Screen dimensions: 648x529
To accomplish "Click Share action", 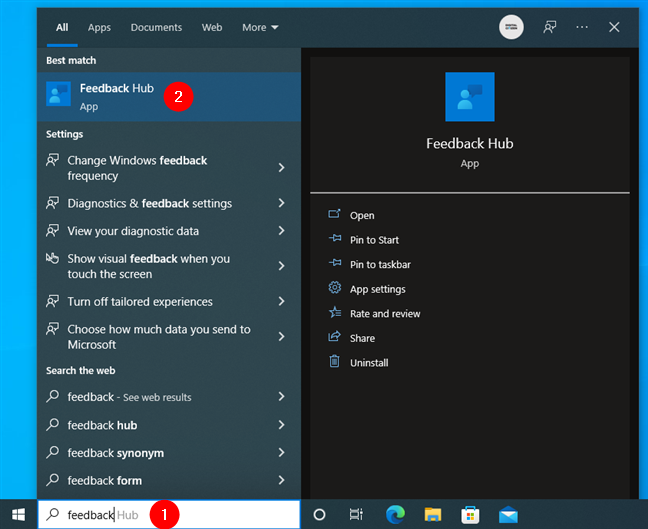I will (x=362, y=338).
